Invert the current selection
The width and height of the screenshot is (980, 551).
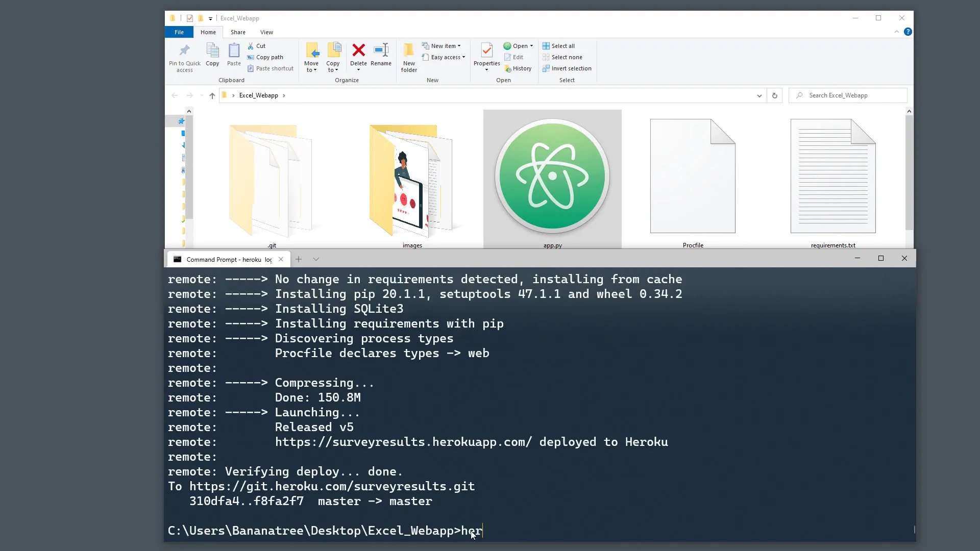568,68
